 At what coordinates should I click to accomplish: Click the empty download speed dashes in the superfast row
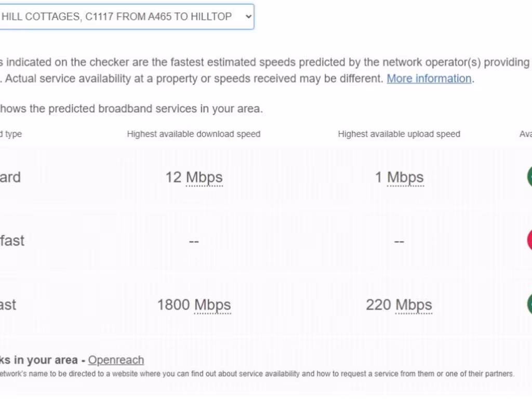(x=194, y=241)
